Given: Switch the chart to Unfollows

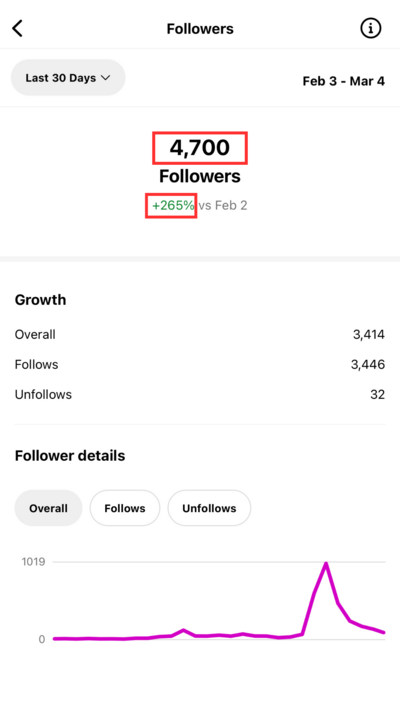Looking at the screenshot, I should click(x=209, y=508).
